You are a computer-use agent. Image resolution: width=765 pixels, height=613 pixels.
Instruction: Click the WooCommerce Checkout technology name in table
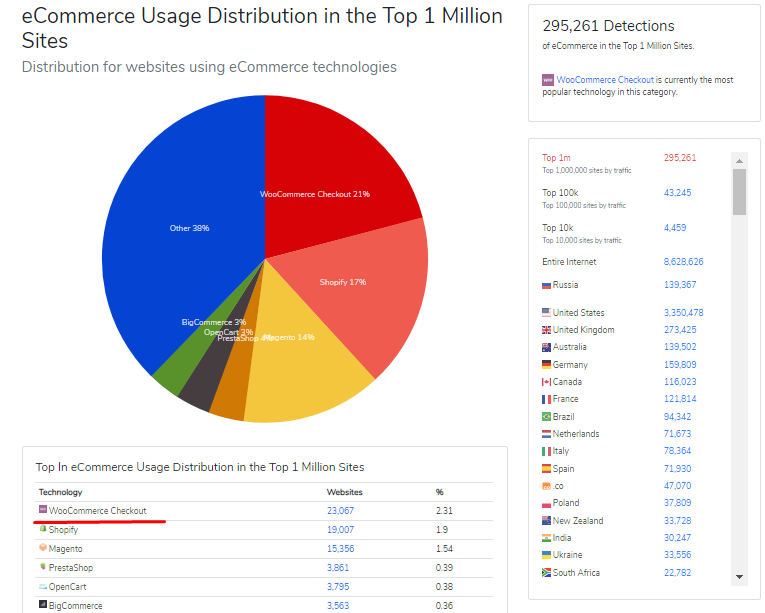pyautogui.click(x=98, y=511)
